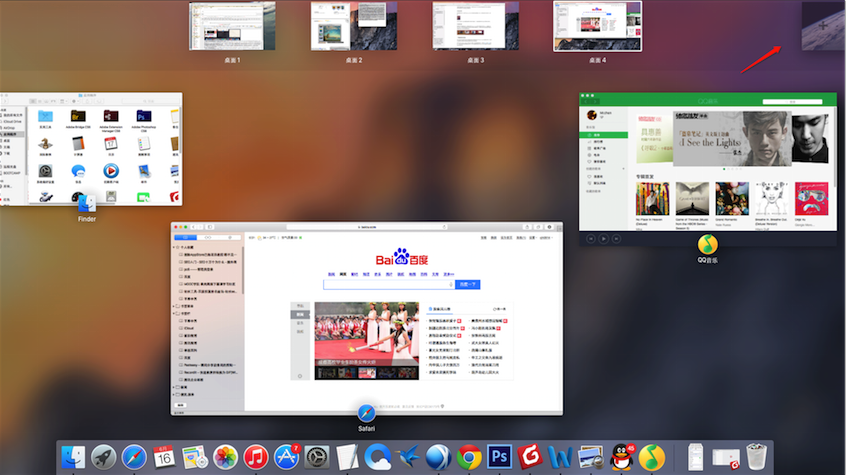Click the QQ Music search field
This screenshot has height=475, width=846.
[792, 101]
